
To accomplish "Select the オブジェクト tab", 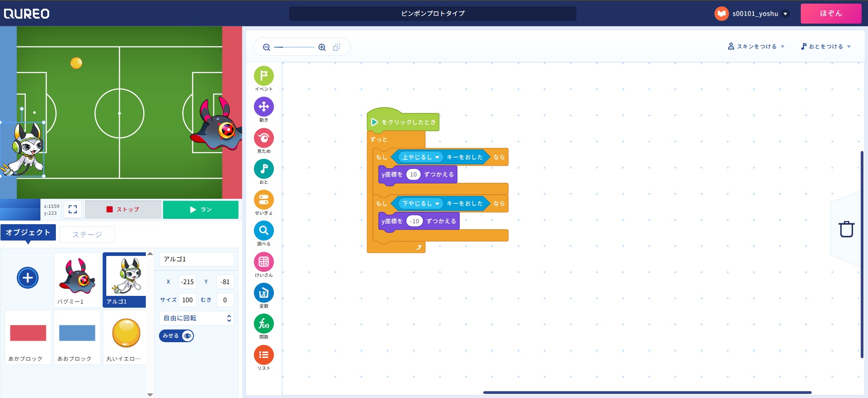I will 28,232.
